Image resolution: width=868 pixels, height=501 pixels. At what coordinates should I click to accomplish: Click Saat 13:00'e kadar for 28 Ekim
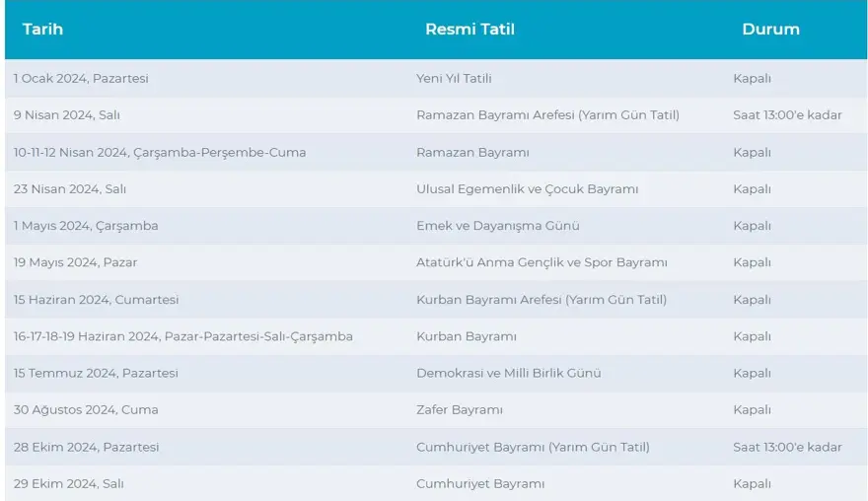point(787,447)
